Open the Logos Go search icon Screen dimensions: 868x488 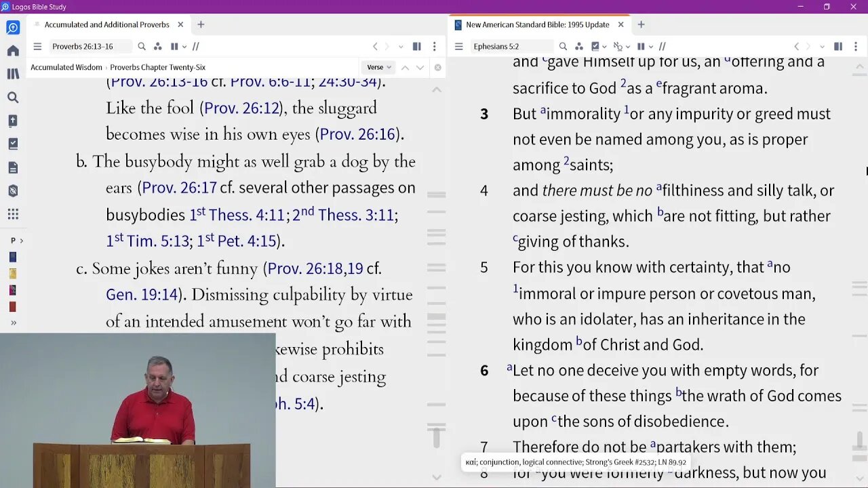coord(13,28)
